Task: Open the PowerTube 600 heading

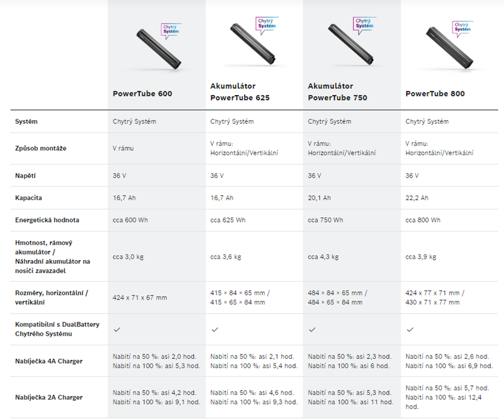Action: pos(142,93)
